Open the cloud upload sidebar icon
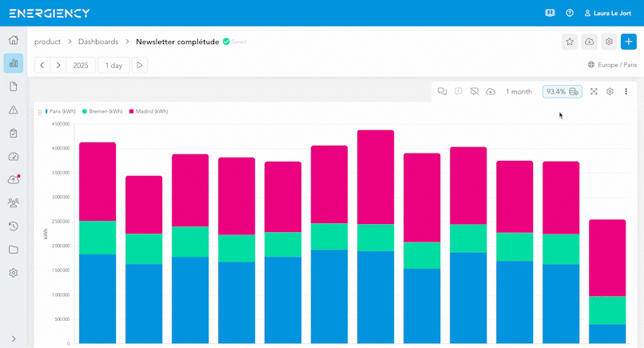The image size is (644, 348). [x=14, y=180]
